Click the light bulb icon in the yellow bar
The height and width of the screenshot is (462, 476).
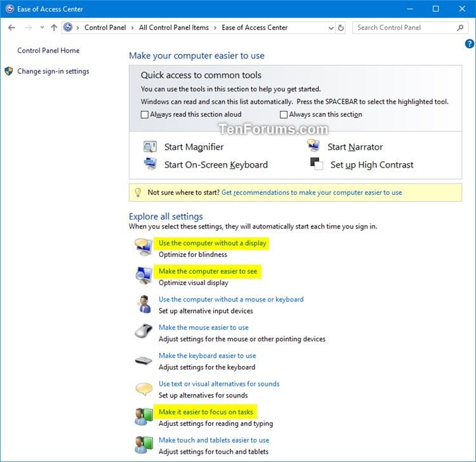click(x=138, y=192)
